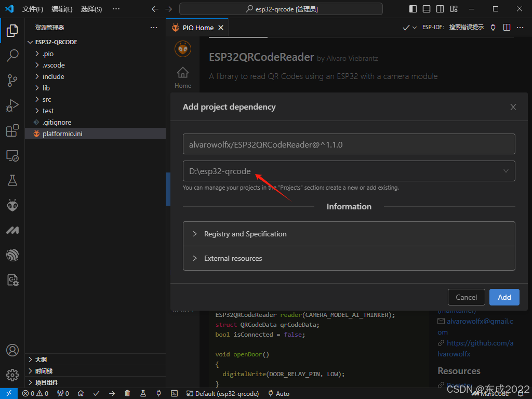The image size is (532, 399).
Task: Click the plug icon in editor title bar
Action: pyautogui.click(x=493, y=28)
